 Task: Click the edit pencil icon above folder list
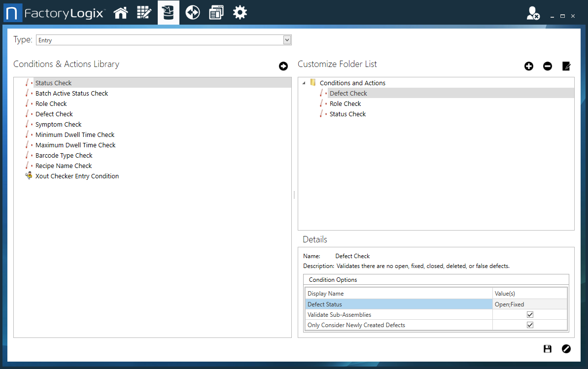tap(566, 66)
